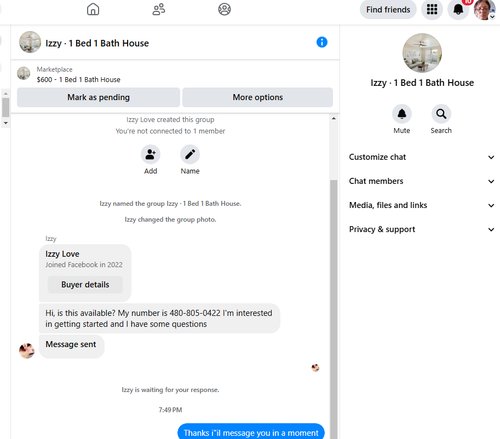Add people with the Add icon
The image size is (500, 439).
click(150, 154)
